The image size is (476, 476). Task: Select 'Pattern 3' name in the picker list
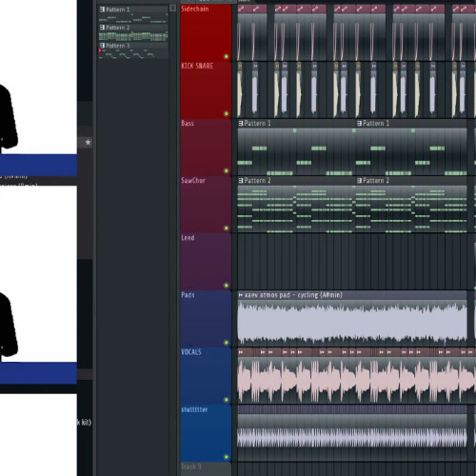click(x=118, y=46)
